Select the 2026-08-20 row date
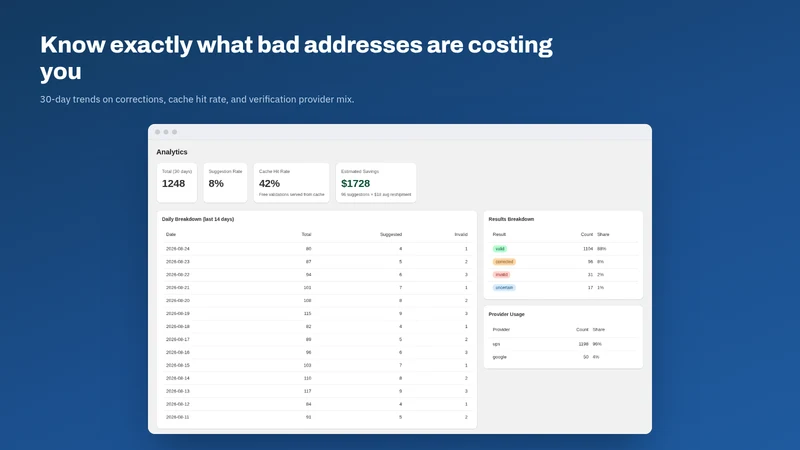800x450 pixels. point(178,301)
